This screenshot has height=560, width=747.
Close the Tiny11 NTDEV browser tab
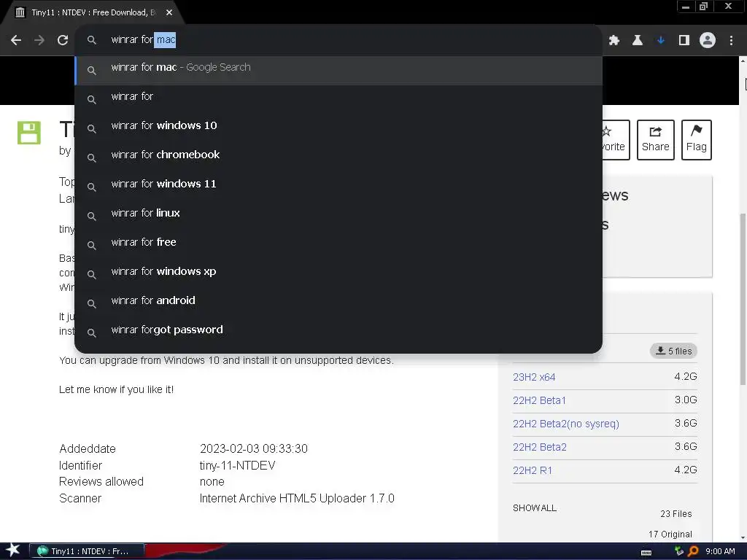point(169,12)
